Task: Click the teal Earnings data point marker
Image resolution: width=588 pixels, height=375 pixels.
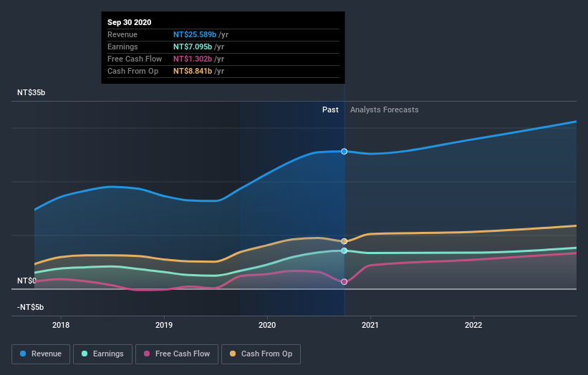Action: [x=344, y=250]
